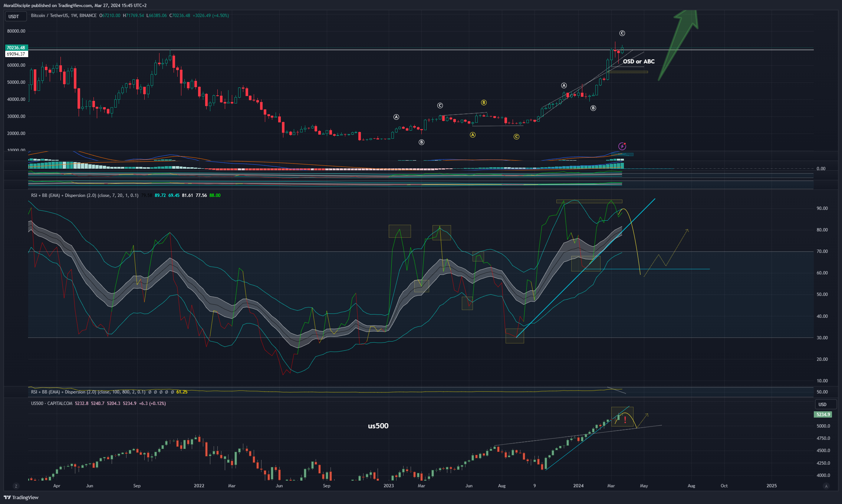This screenshot has height=504, width=842.
Task: Click the Z timezone button
Action: point(16,486)
